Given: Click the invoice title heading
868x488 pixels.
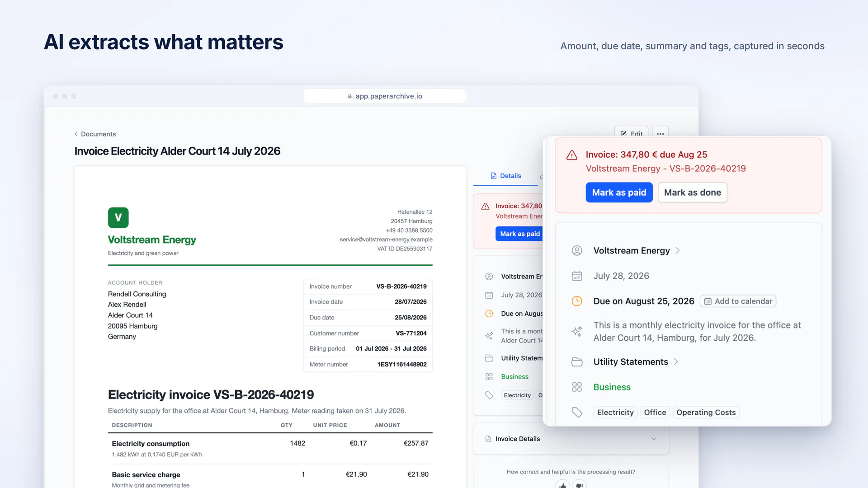Looking at the screenshot, I should click(211, 394).
